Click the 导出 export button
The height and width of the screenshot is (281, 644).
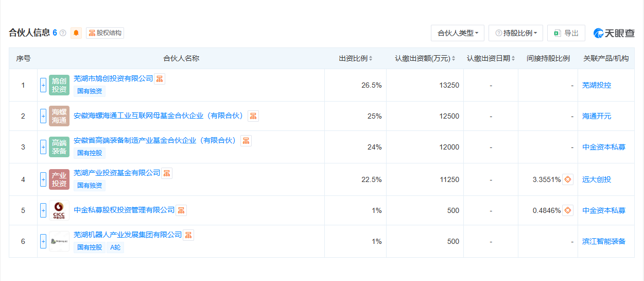[566, 33]
